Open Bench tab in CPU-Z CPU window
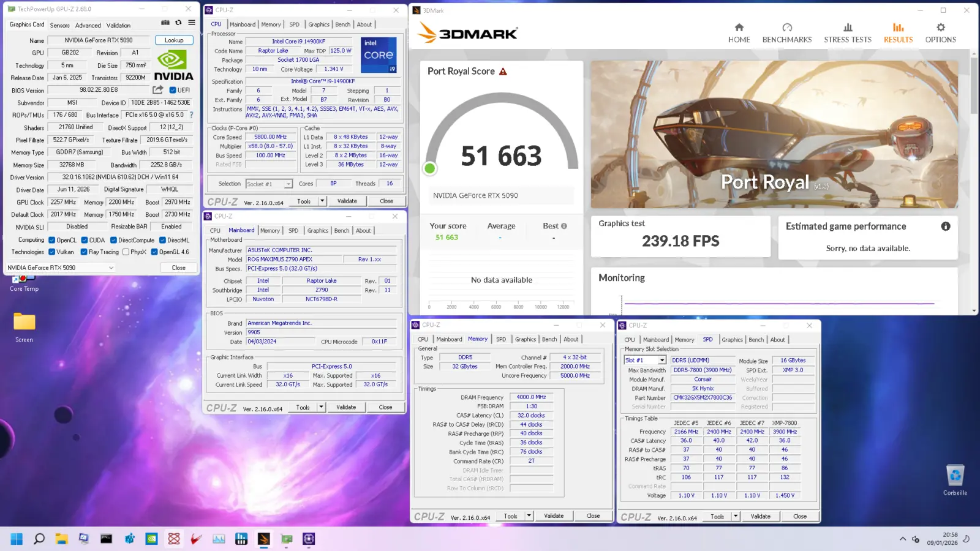Image resolution: width=980 pixels, height=551 pixels. point(343,24)
